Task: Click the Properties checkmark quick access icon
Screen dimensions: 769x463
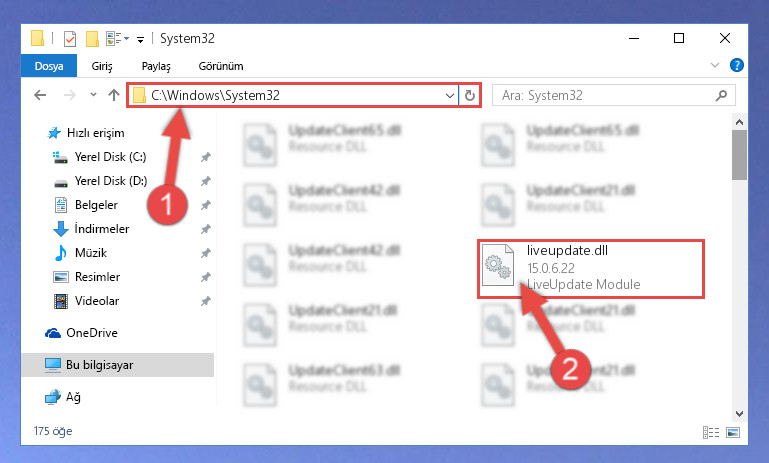Action: (x=70, y=38)
